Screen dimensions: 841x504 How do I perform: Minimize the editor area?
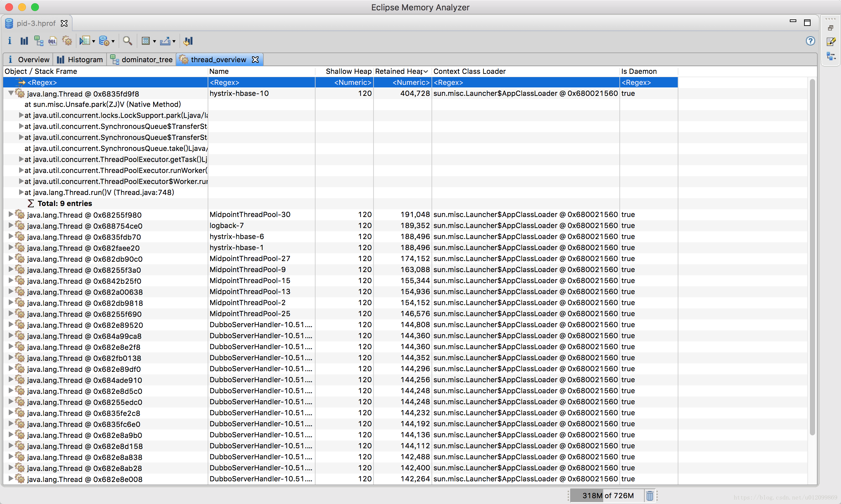[x=793, y=21]
